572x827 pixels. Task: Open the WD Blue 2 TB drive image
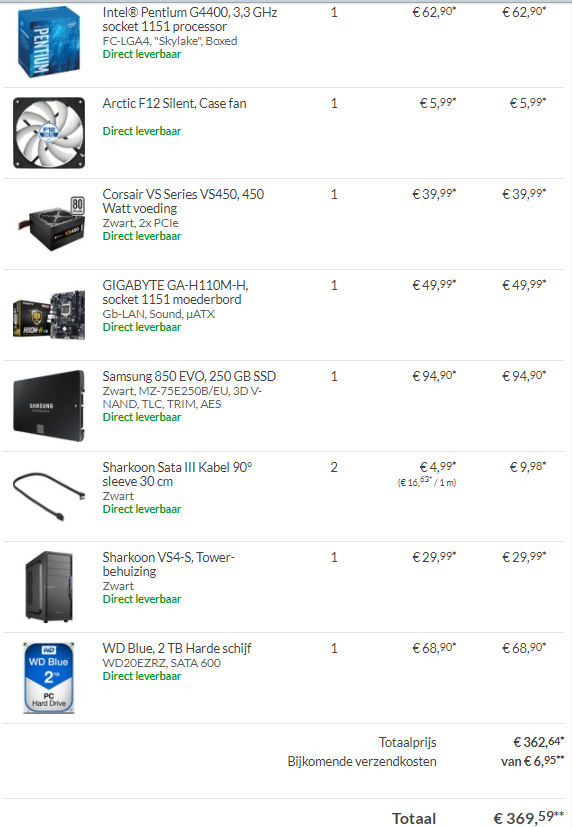[49, 678]
